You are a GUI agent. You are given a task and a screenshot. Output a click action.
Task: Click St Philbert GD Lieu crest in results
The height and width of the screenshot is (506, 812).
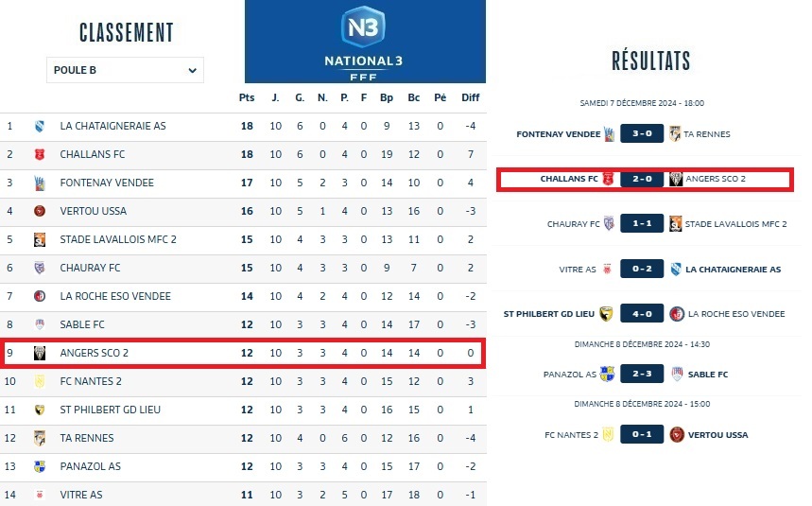coord(608,314)
